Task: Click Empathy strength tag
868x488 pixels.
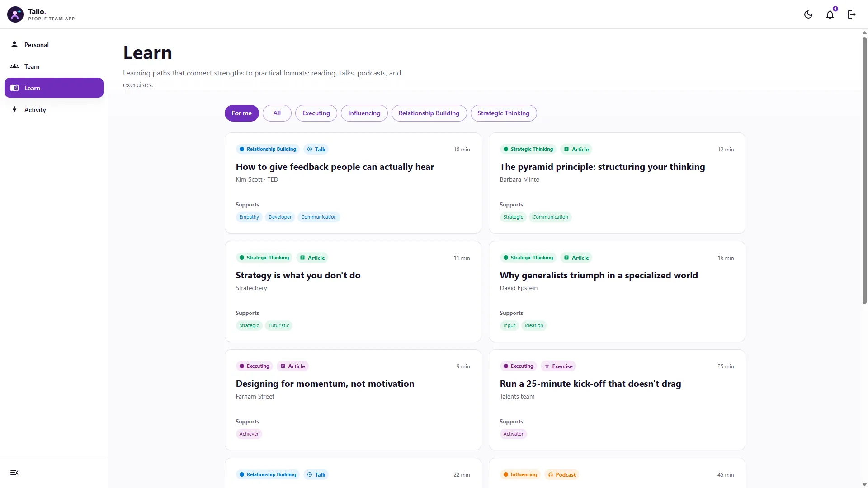Action: click(x=249, y=217)
